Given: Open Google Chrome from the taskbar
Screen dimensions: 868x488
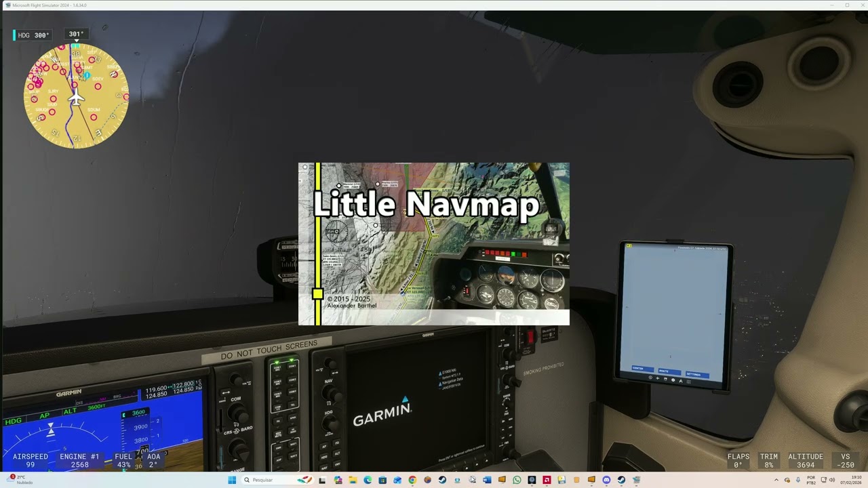Looking at the screenshot, I should pos(412,480).
